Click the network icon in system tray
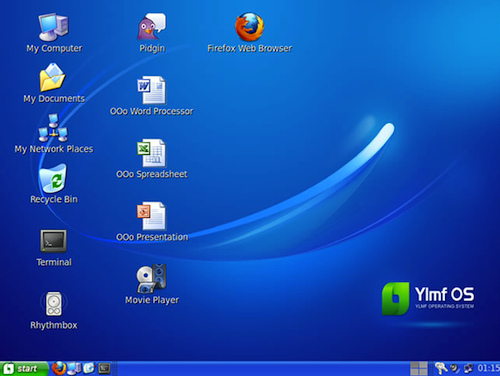 [x=468, y=368]
